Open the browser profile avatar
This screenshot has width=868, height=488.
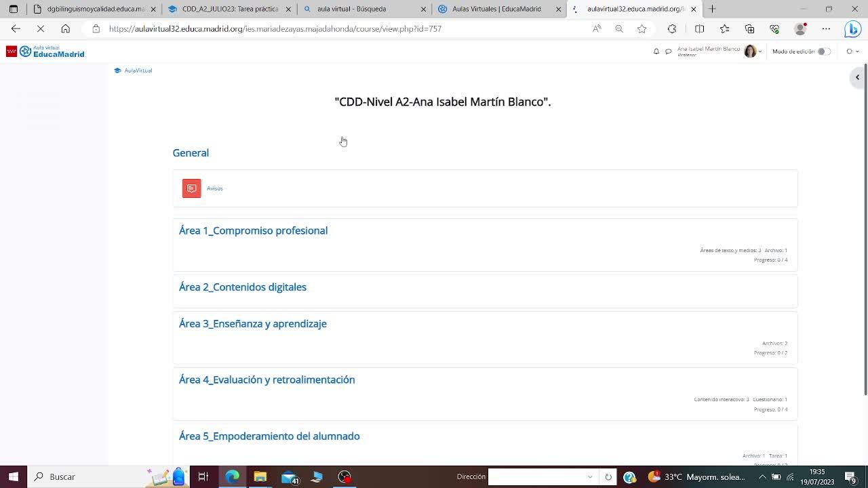800,28
